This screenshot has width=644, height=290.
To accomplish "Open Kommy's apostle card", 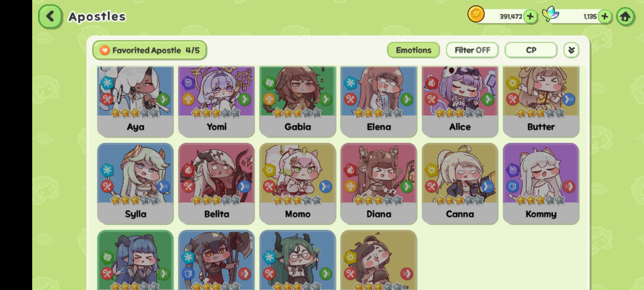I will pos(541,184).
